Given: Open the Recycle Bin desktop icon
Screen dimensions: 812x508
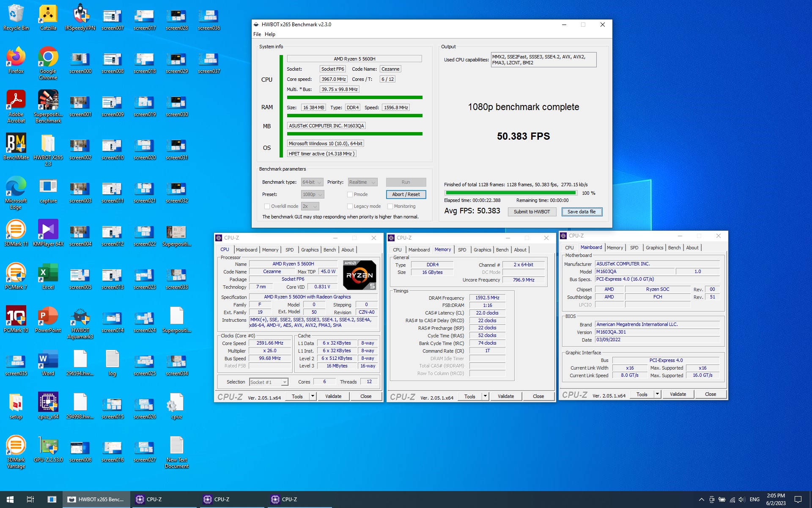Looking at the screenshot, I should click(x=16, y=18).
